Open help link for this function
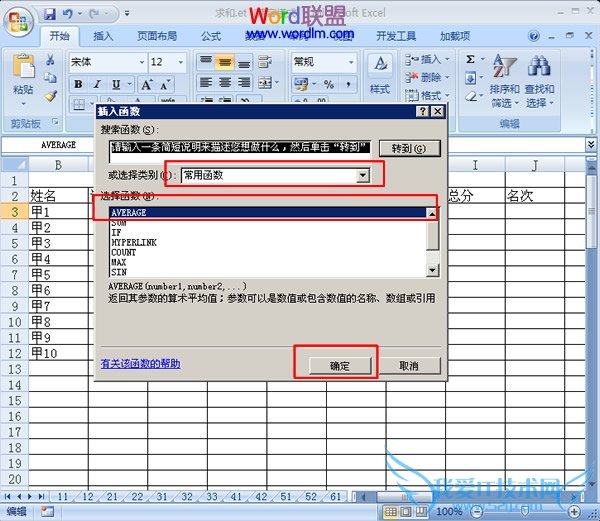Viewport: 600px width, 521px height. [x=140, y=363]
